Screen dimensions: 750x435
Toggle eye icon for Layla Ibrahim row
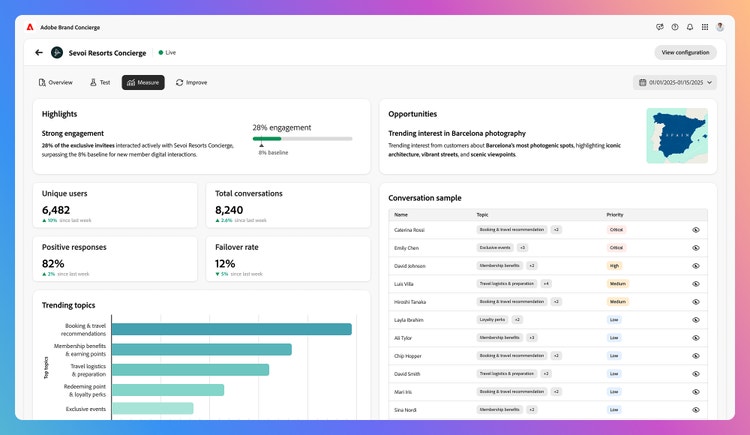click(x=696, y=320)
